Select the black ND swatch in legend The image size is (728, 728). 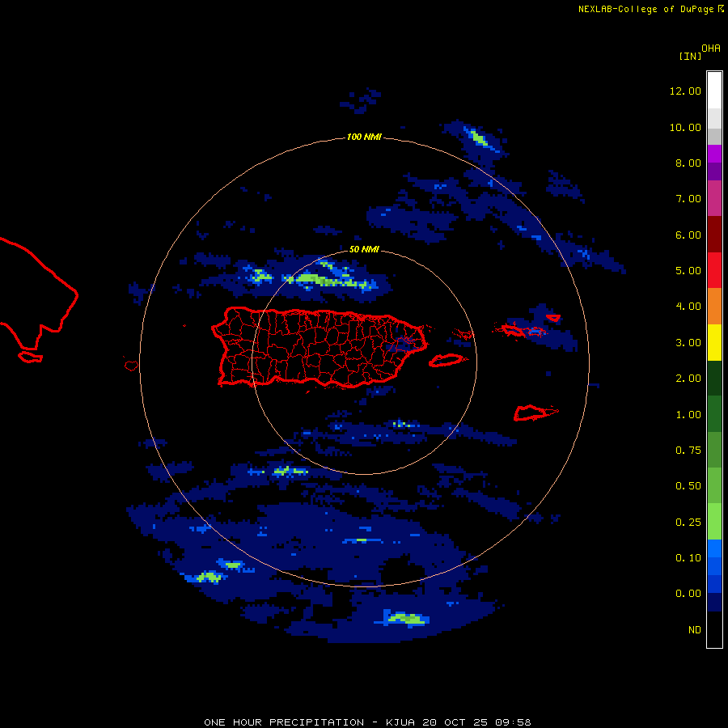(x=714, y=629)
